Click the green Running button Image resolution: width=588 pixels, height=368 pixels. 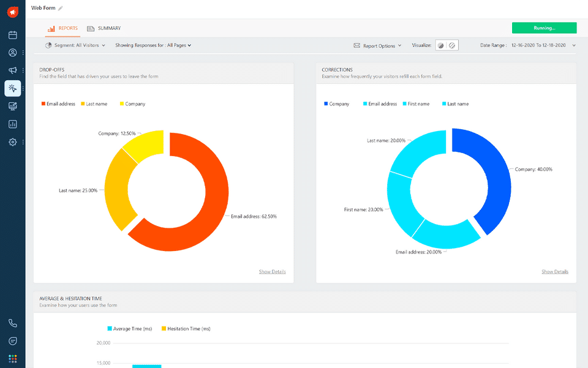pos(544,28)
